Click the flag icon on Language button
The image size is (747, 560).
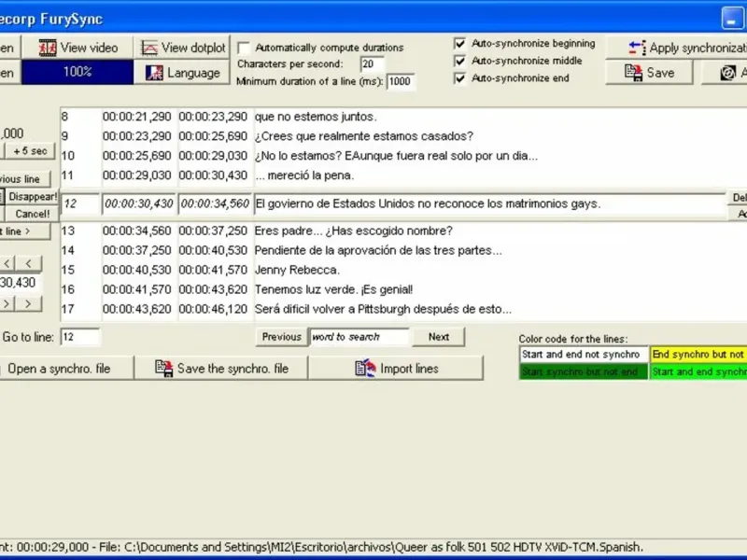[154, 73]
